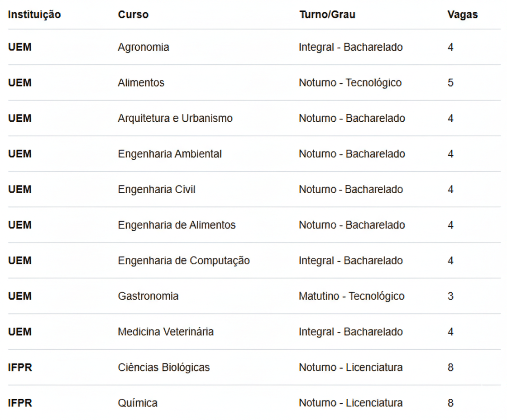Select Engenharia Ambiental course
The image size is (507, 420).
coord(170,154)
